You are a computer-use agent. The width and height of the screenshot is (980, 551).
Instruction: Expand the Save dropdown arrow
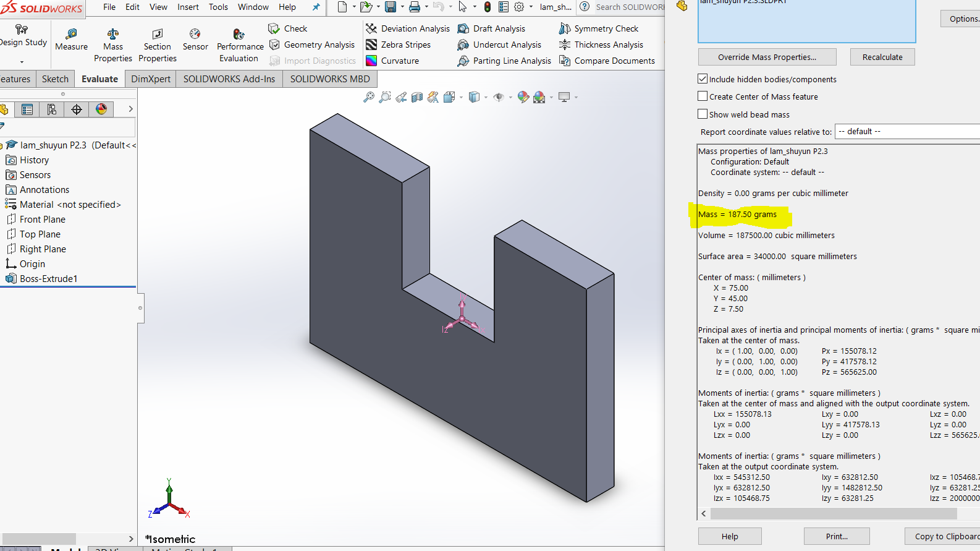(402, 7)
